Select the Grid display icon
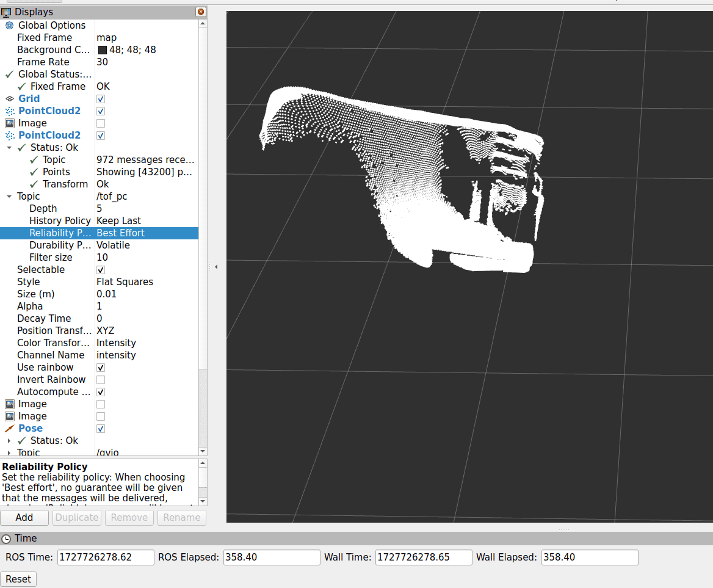713x588 pixels. [10, 99]
